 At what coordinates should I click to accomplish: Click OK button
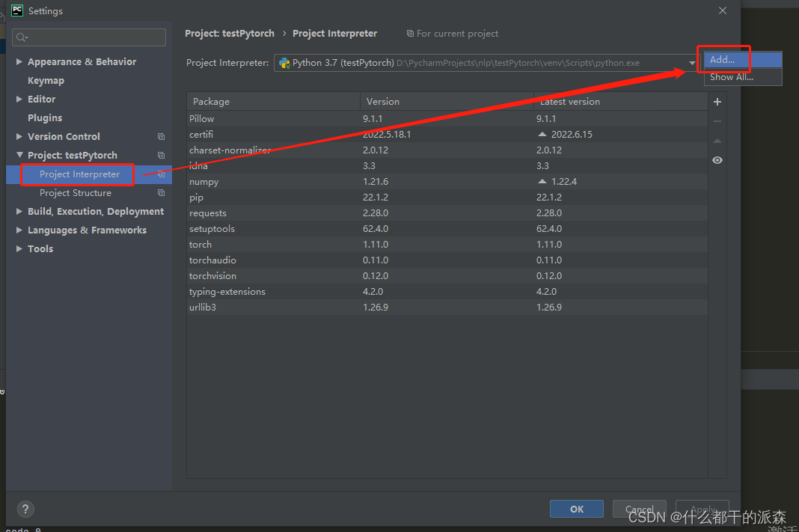pyautogui.click(x=577, y=509)
